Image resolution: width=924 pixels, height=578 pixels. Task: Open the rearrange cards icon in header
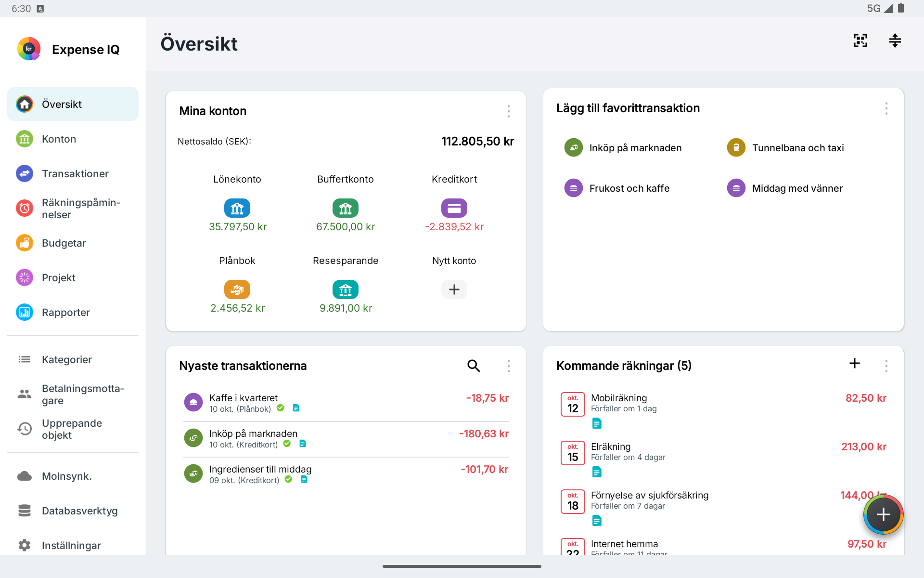[x=895, y=41]
